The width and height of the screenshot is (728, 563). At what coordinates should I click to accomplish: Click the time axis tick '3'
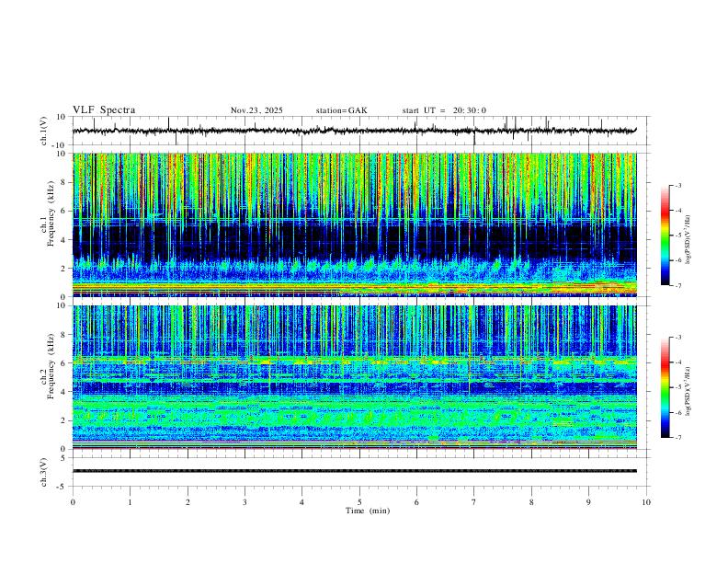[245, 502]
